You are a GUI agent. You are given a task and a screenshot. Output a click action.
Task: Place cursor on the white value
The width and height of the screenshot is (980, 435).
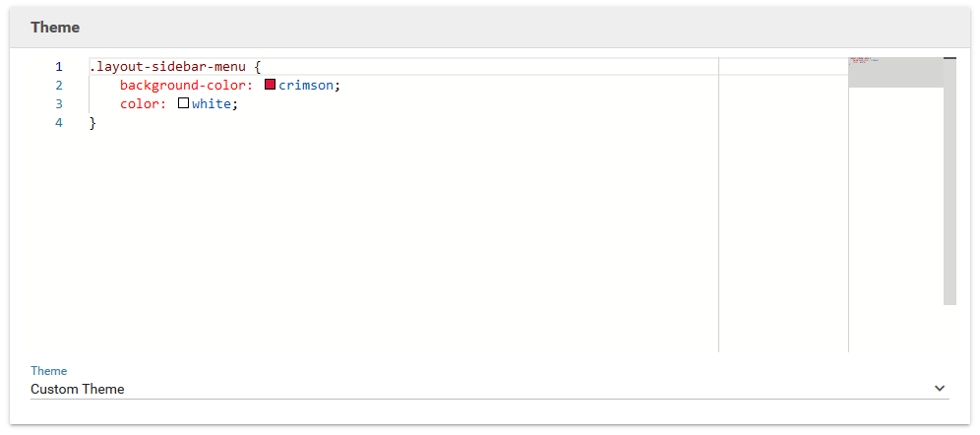click(x=212, y=104)
